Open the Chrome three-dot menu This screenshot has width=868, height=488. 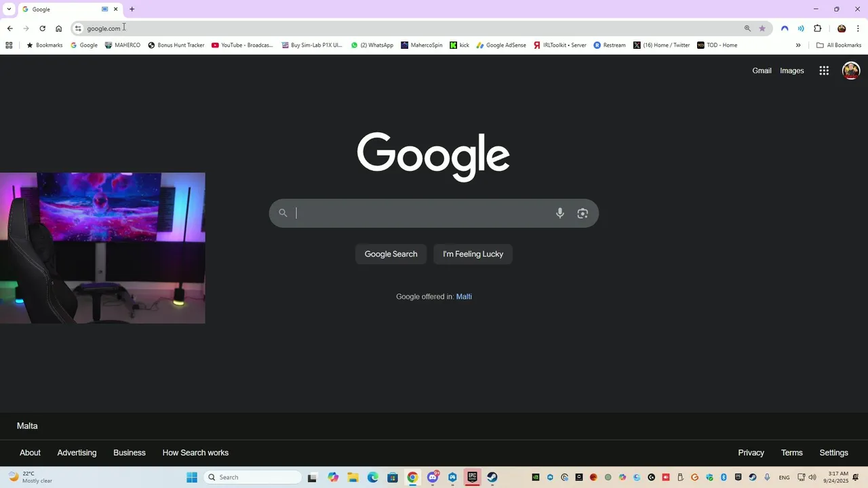(x=858, y=28)
